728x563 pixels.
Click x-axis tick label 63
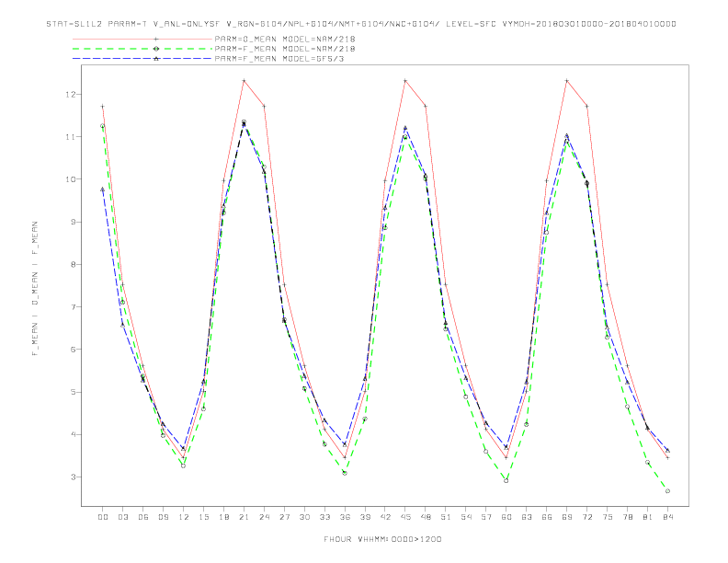(527, 517)
